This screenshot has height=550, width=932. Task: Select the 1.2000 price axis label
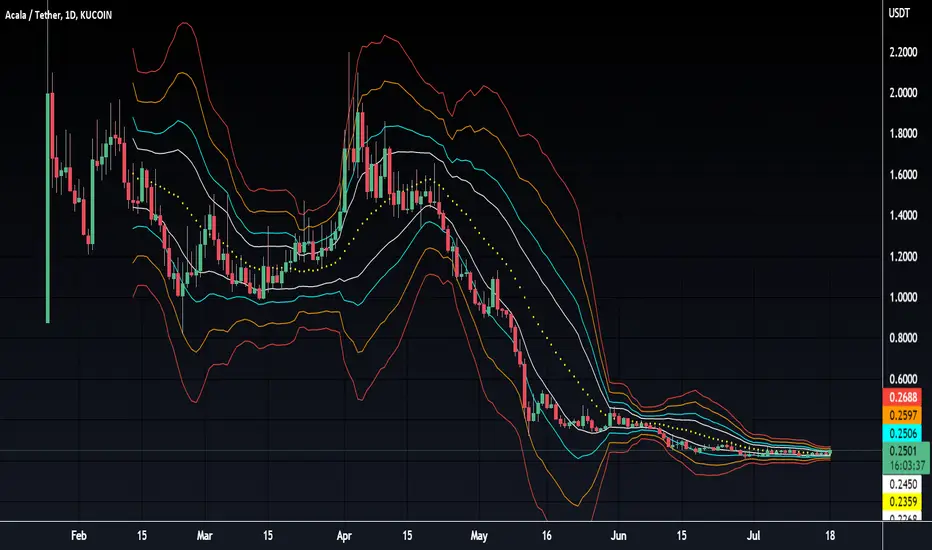(x=903, y=256)
